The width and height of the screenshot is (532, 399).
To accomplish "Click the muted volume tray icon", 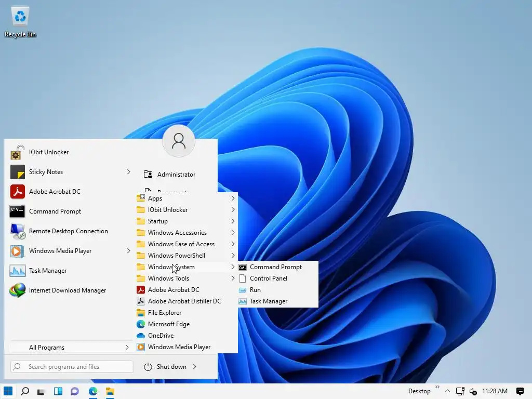I will (473, 392).
